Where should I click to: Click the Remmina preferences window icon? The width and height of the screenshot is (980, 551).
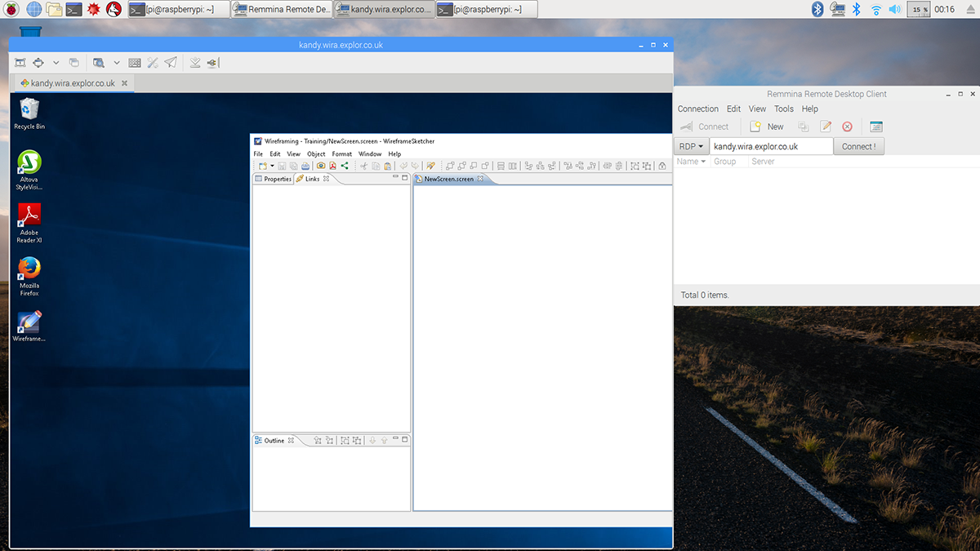point(876,127)
